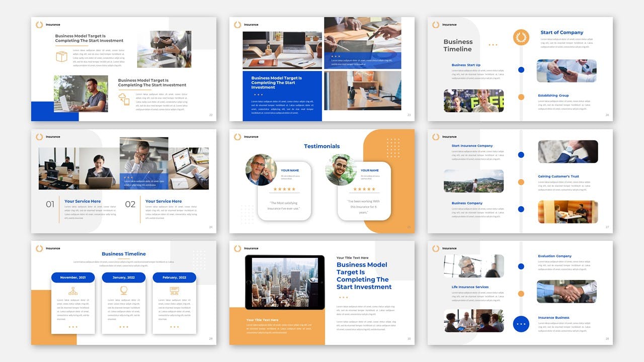Click the orange timeline dot beside Establishing Group
The height and width of the screenshot is (362, 644).
click(521, 97)
